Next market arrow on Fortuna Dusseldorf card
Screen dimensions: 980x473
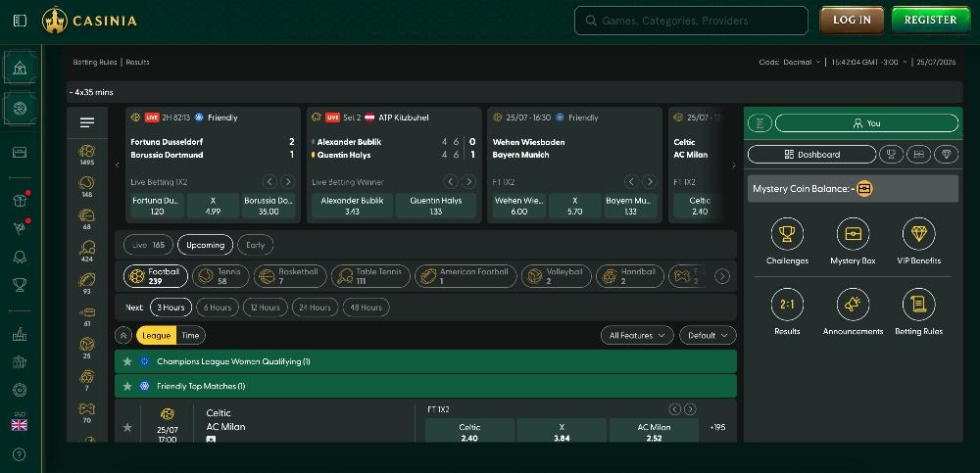(x=287, y=182)
